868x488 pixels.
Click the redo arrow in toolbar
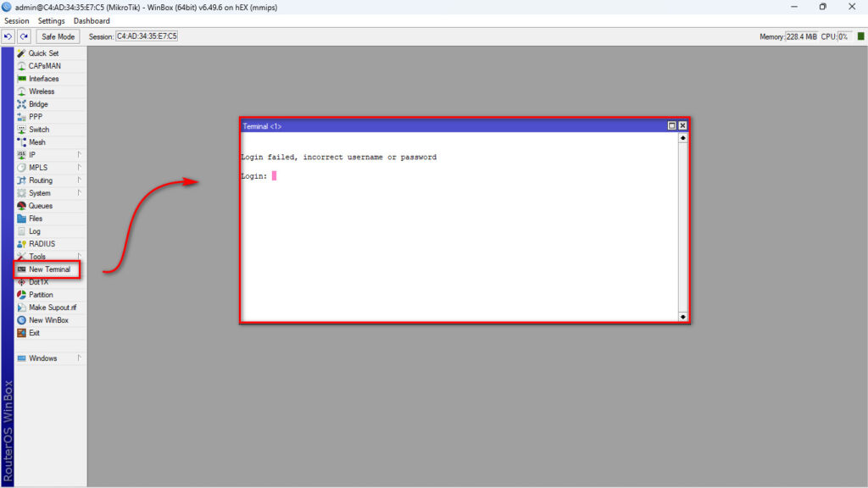24,36
